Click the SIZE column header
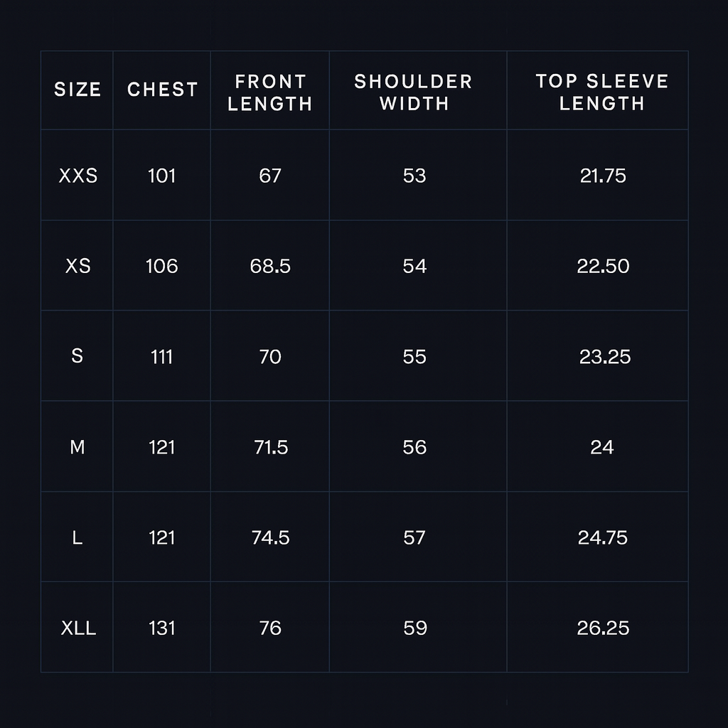 pos(77,90)
